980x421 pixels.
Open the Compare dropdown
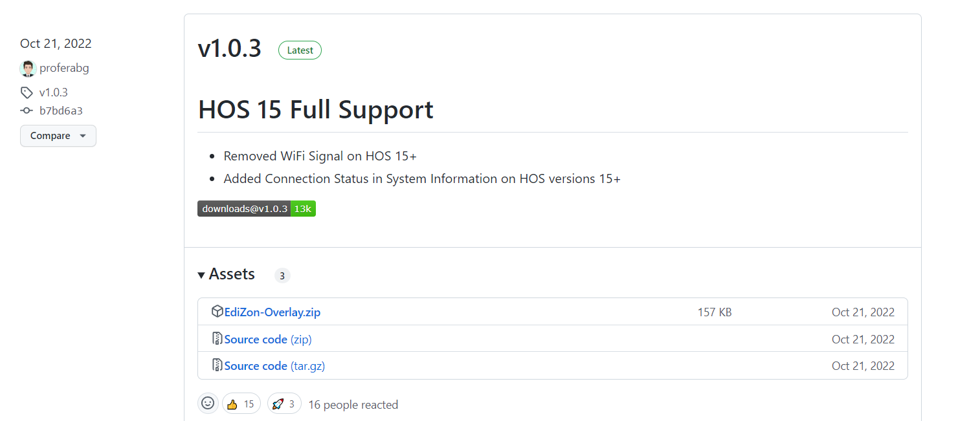click(x=58, y=136)
